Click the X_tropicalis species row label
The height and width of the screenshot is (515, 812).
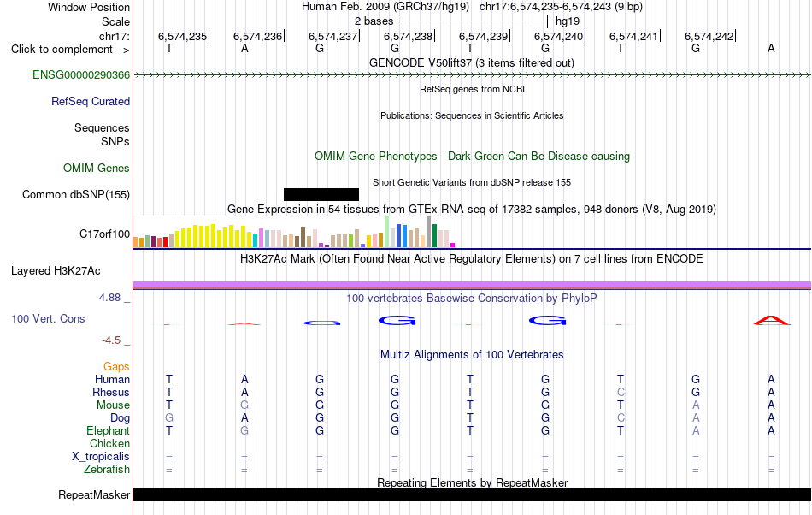point(101,457)
